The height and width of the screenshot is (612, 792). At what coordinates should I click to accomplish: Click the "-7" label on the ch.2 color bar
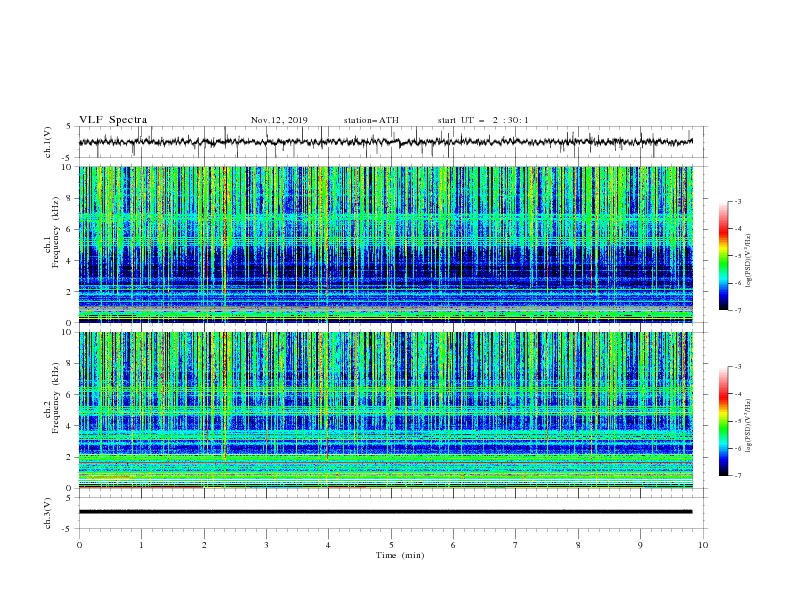737,475
